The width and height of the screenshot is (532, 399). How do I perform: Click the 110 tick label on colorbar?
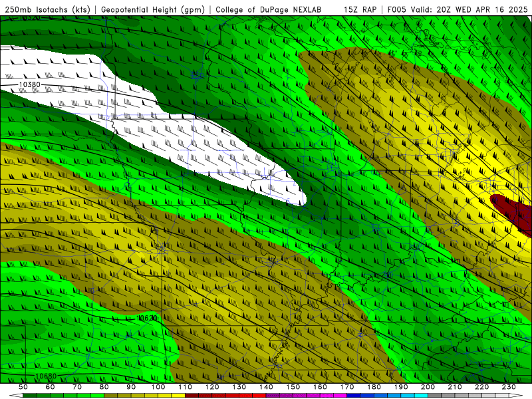(x=185, y=387)
